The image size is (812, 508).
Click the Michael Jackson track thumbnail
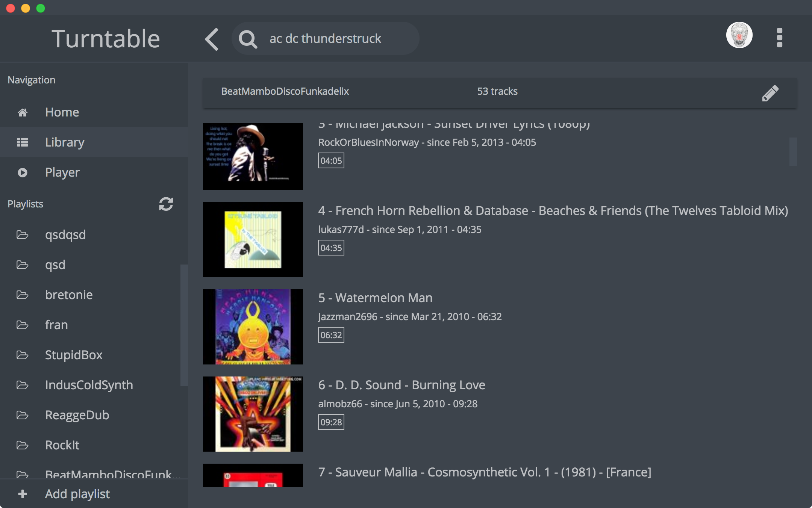[x=253, y=156]
